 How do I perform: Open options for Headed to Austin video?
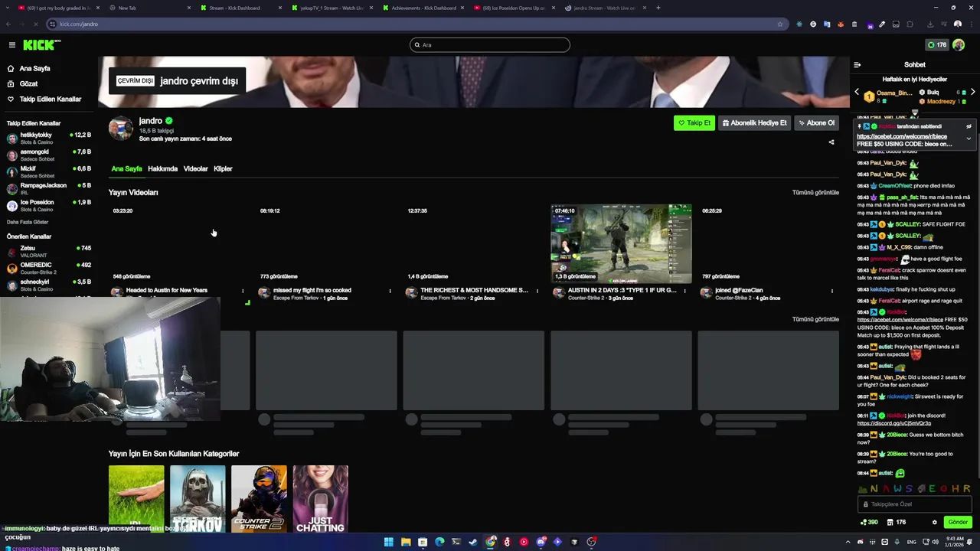[x=243, y=291]
